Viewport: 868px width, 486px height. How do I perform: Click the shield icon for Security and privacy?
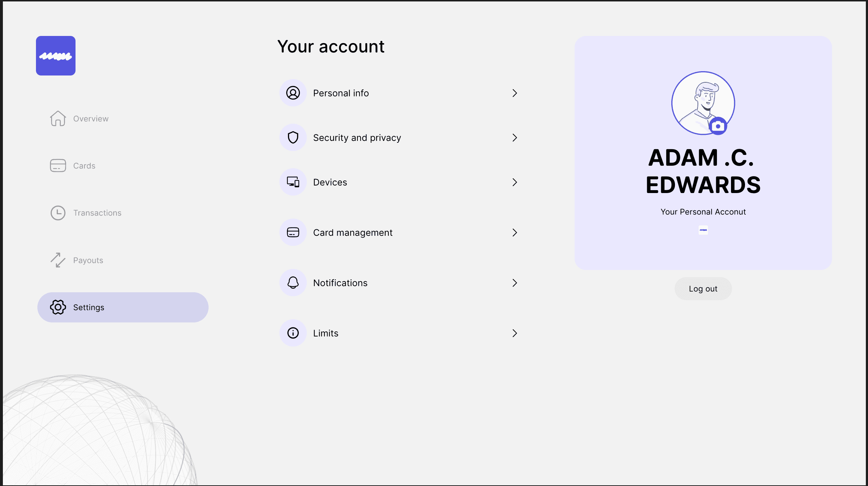293,138
